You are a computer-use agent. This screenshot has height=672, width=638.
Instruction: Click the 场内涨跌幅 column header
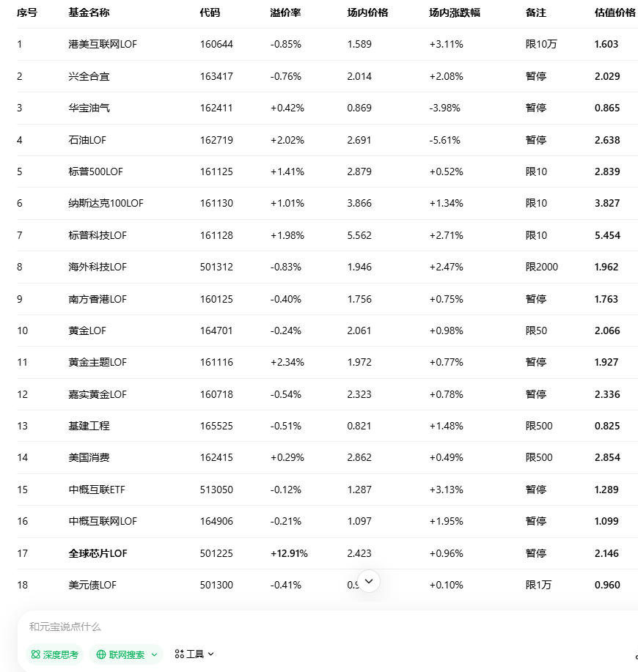[x=455, y=12]
